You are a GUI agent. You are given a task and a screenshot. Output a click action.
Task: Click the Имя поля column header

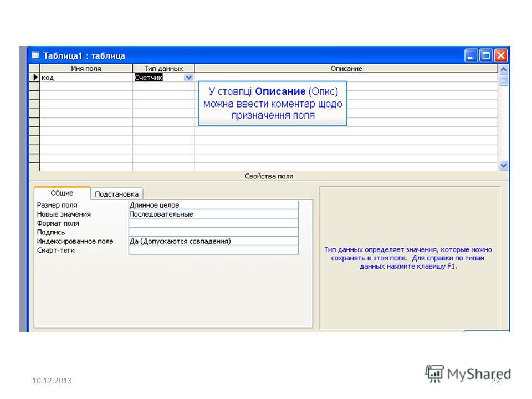(x=86, y=69)
